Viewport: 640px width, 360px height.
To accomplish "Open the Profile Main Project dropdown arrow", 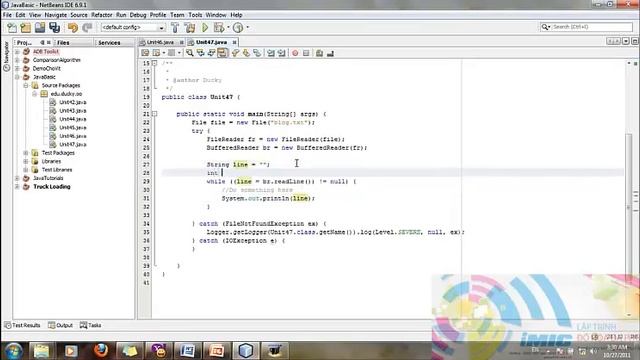I will point(247,27).
